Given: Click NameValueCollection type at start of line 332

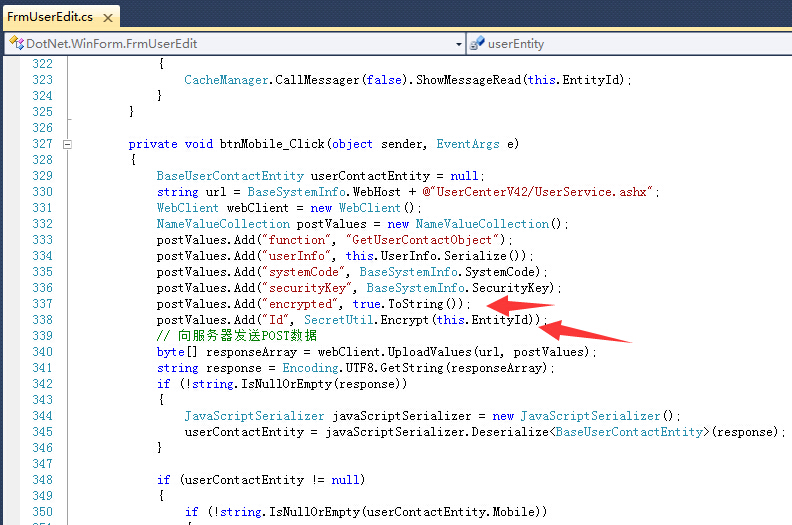Looking at the screenshot, I should click(223, 224).
